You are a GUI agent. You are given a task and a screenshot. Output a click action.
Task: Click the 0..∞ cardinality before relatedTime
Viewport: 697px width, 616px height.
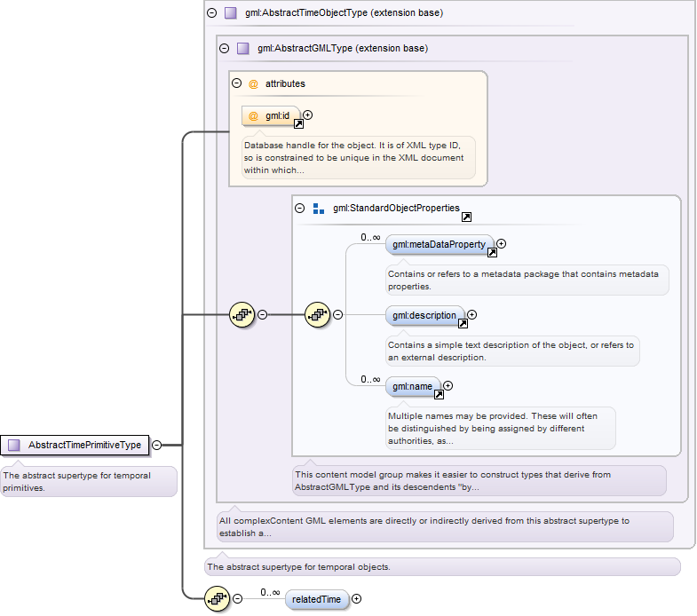pos(270,592)
